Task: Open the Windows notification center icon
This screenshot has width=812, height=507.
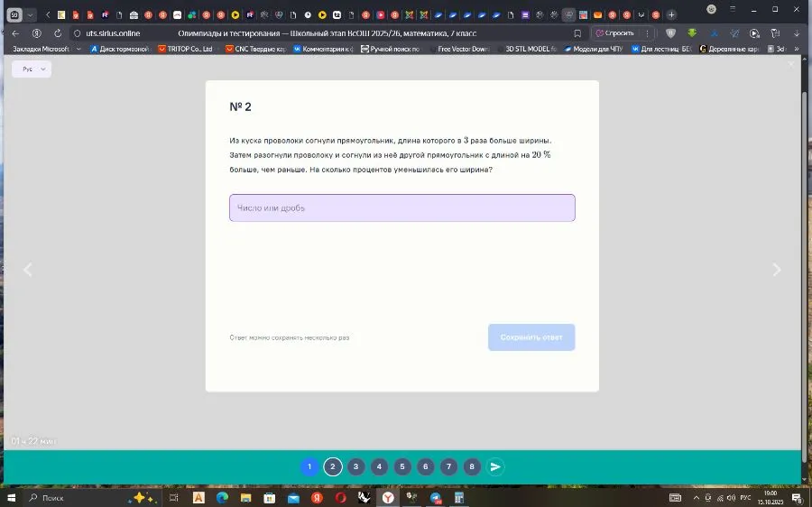Action: click(x=797, y=498)
